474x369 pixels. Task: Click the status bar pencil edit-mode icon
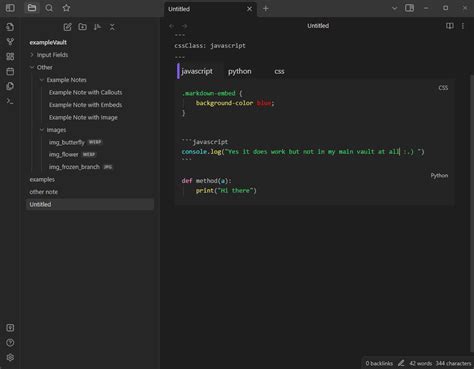point(401,363)
